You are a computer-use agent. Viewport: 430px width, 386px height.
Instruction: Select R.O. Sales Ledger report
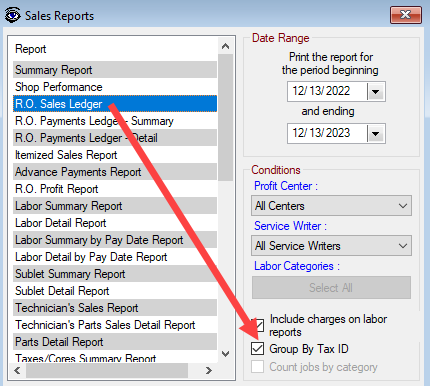115,104
